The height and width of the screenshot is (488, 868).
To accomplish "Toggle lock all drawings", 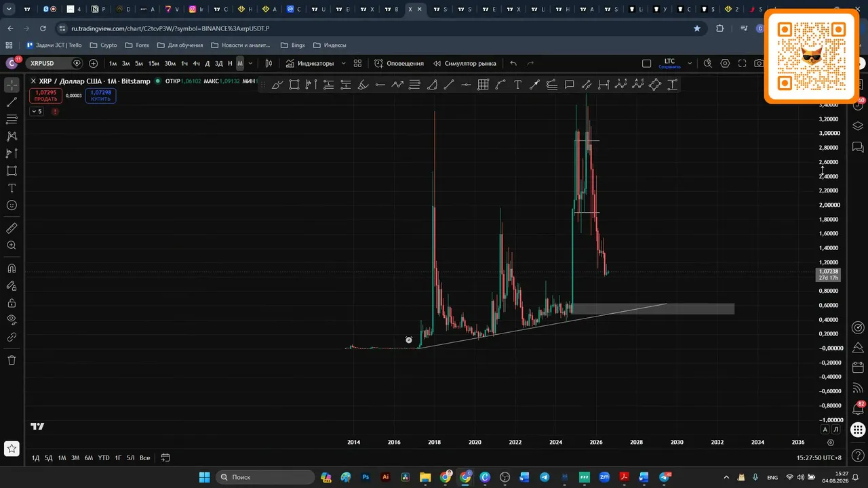I will 12,303.
